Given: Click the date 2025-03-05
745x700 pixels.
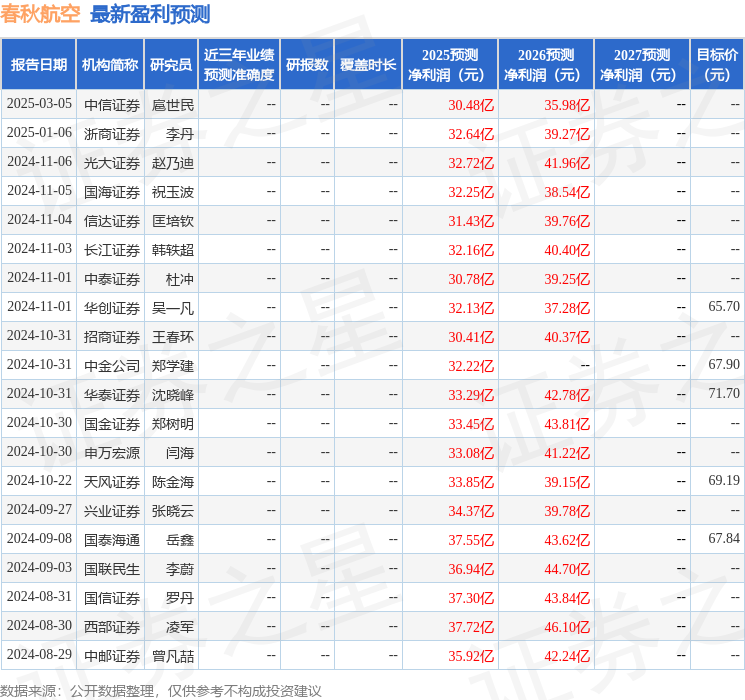Looking at the screenshot, I should click(x=39, y=104).
